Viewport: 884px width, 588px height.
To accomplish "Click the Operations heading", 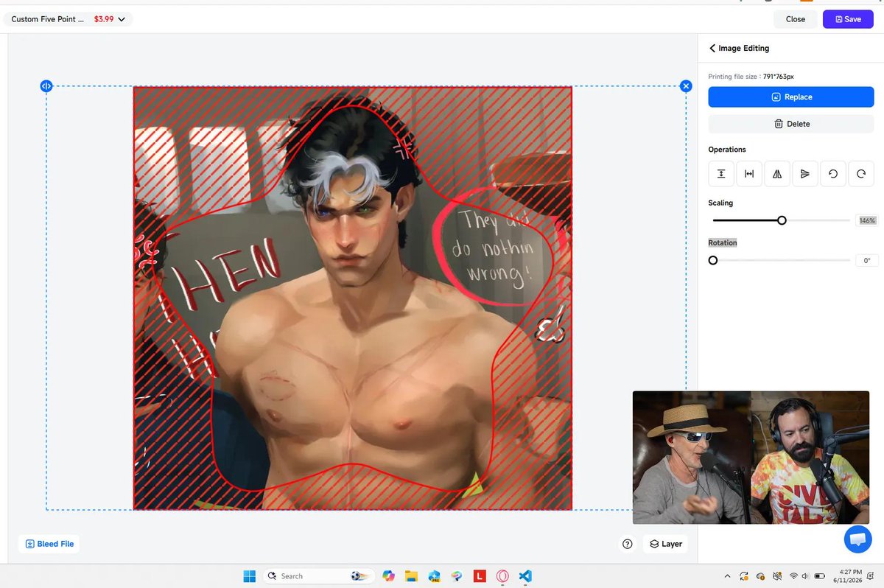I will 727,150.
